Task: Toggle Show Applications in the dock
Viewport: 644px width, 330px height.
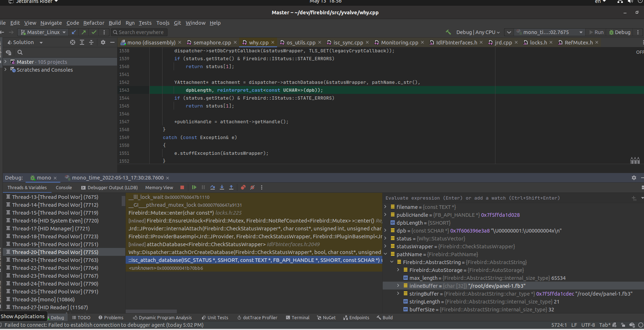Action: click(23, 316)
